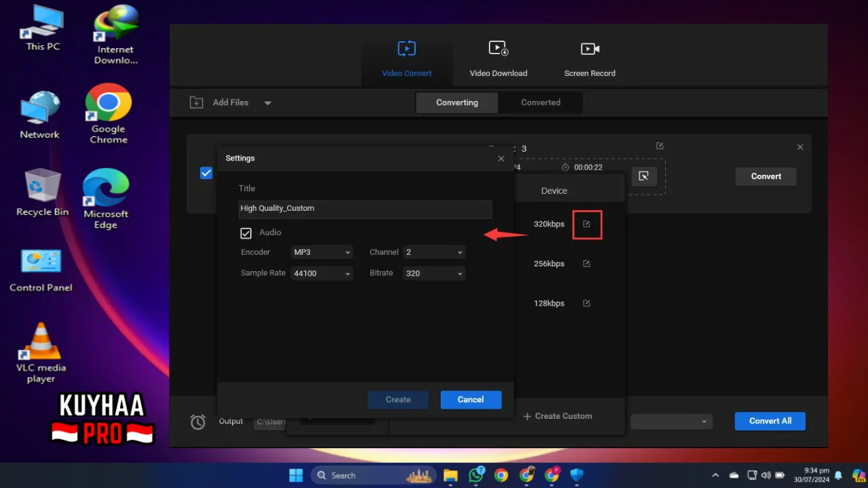Click Create Custom in format panel
This screenshot has height=488, width=868.
click(x=557, y=416)
